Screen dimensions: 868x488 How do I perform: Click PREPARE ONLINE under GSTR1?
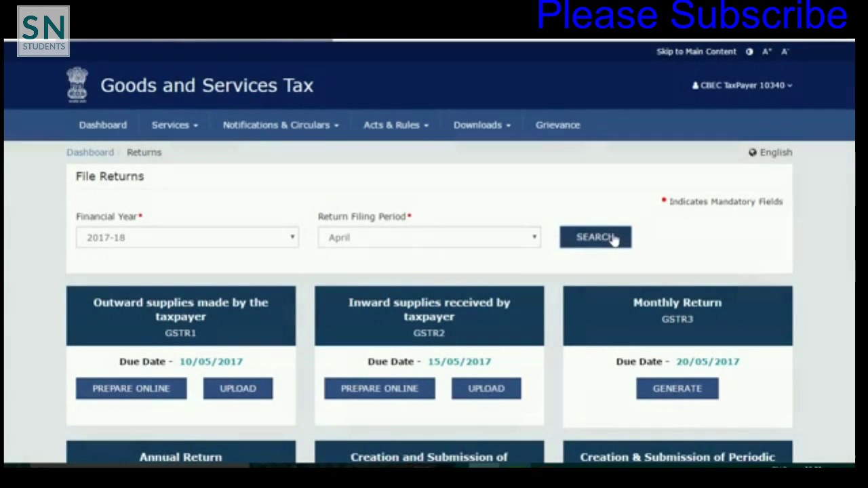(x=131, y=388)
